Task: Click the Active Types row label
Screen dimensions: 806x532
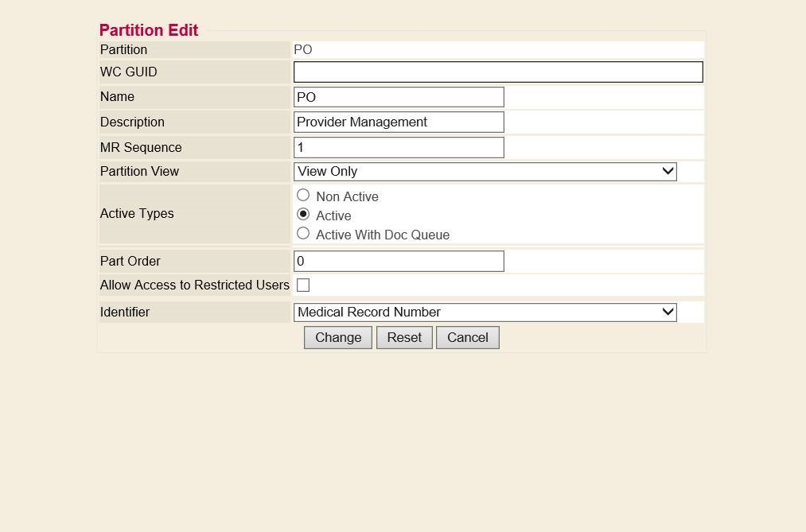Action: pyautogui.click(x=137, y=214)
